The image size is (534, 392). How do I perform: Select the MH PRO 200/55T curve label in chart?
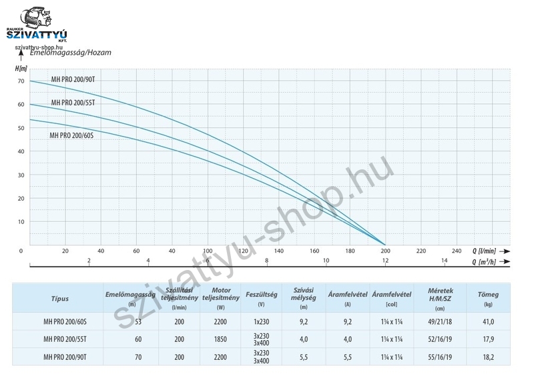73,103
